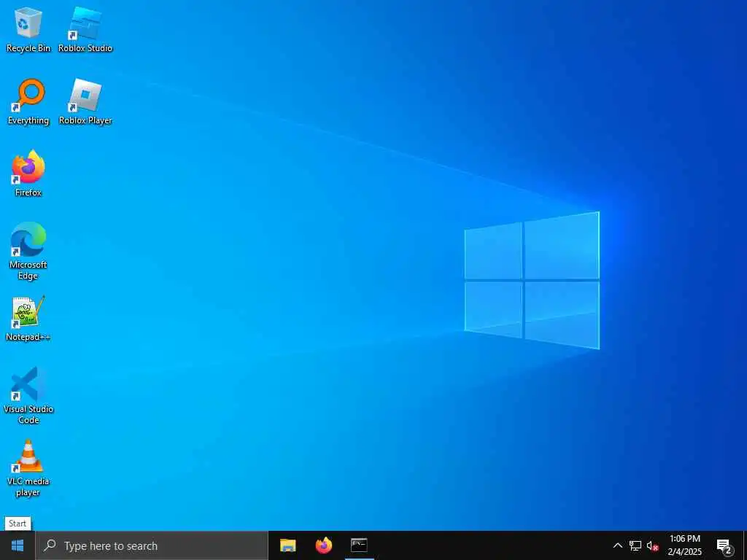Open the muted volume tray icon
The width and height of the screenshot is (747, 560).
pyautogui.click(x=653, y=545)
